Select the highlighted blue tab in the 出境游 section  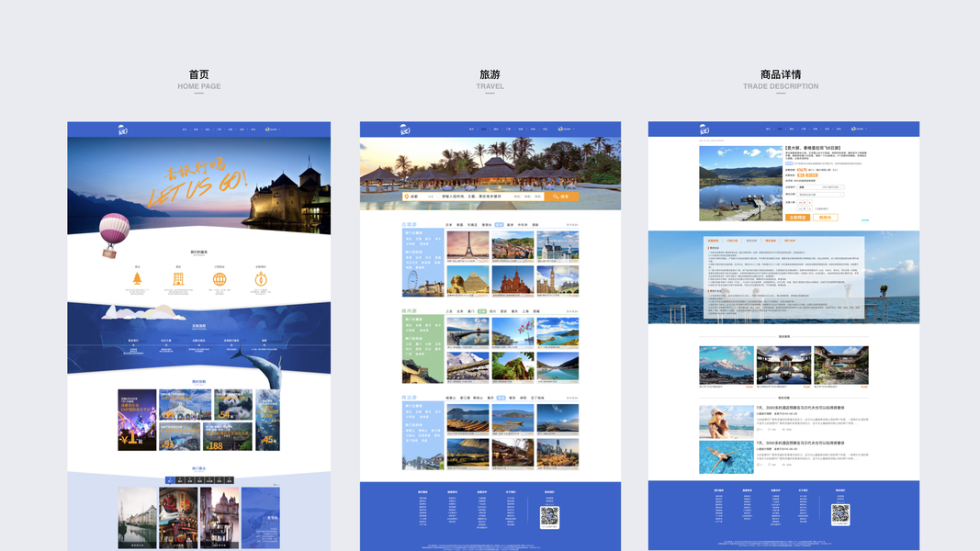(499, 224)
